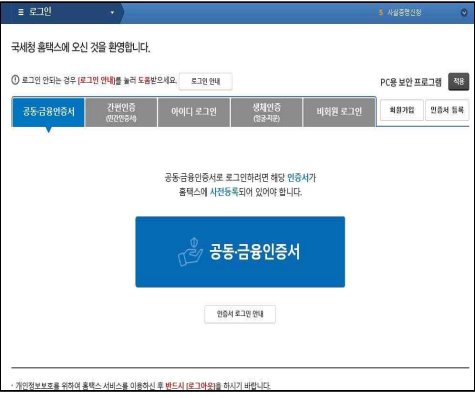Click the blue 사전등록 highlighted text
The height and width of the screenshot is (398, 475).
(x=224, y=192)
